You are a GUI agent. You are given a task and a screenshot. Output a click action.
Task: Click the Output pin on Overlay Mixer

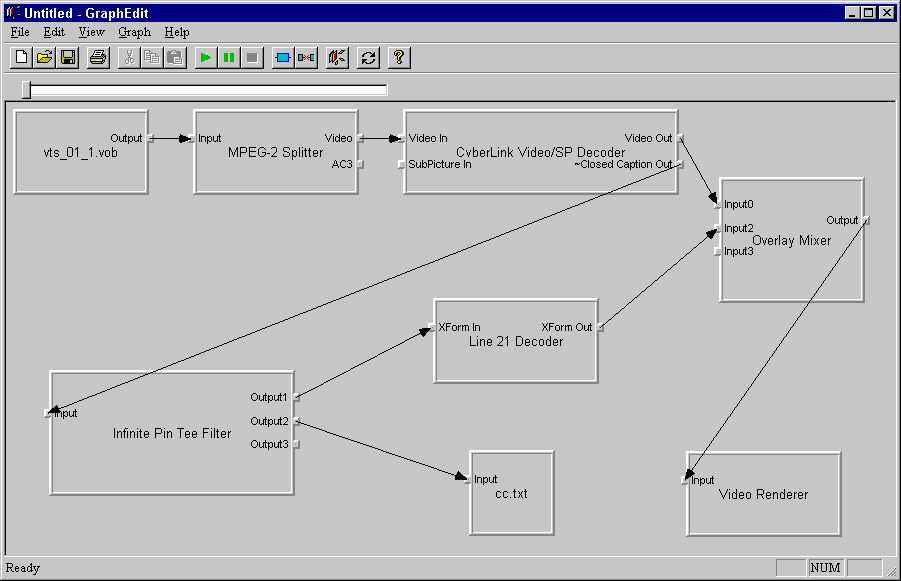point(866,220)
